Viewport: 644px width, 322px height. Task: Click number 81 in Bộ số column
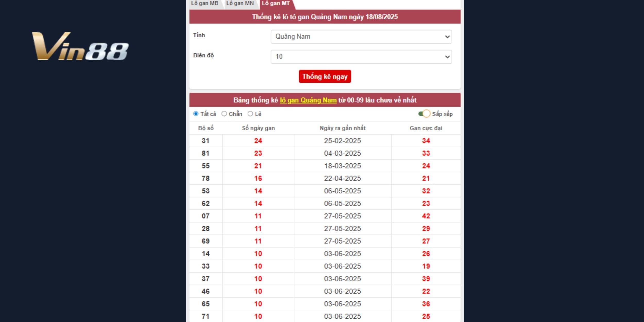click(206, 153)
